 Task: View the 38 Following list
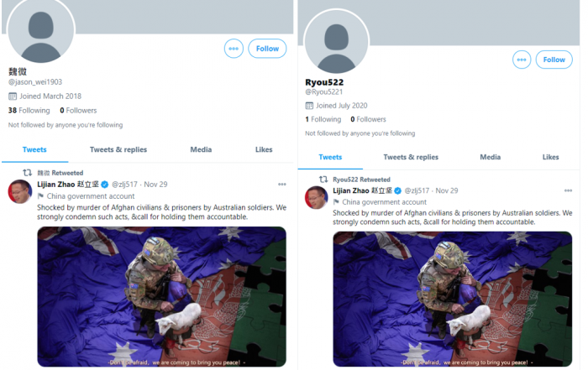(x=29, y=111)
